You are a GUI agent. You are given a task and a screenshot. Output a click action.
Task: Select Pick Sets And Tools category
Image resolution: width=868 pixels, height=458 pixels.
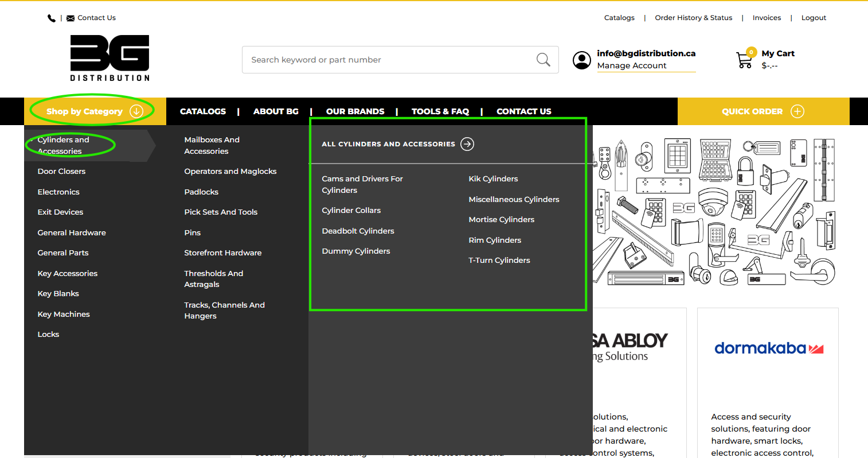click(221, 212)
